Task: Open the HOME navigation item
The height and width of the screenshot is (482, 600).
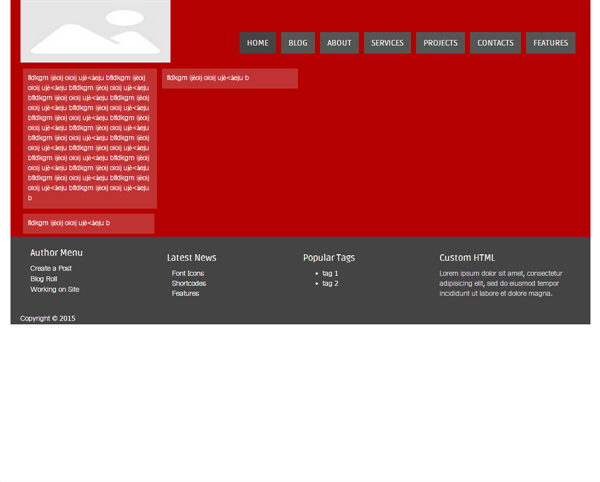Action: [258, 43]
